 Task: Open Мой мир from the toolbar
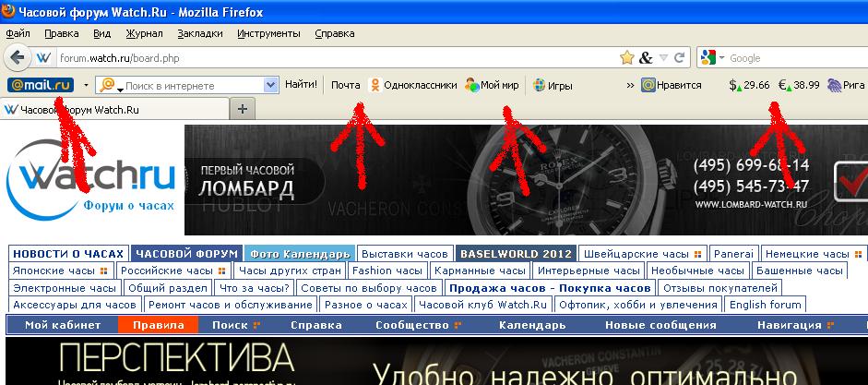tap(492, 85)
